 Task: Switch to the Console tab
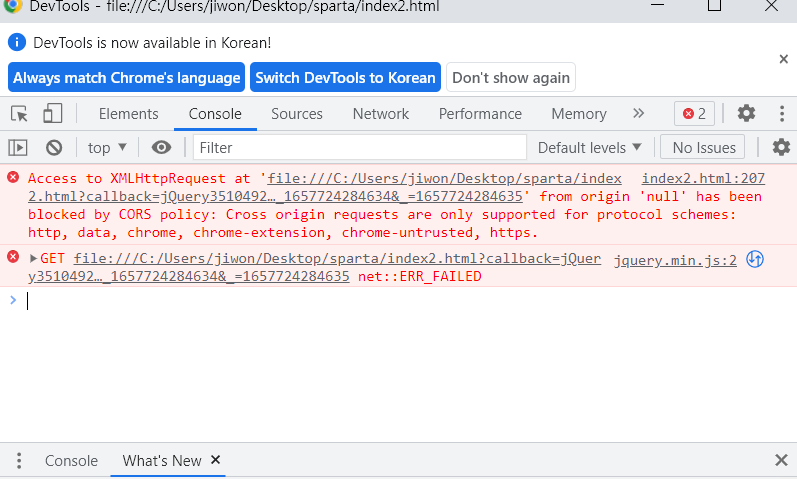[215, 114]
